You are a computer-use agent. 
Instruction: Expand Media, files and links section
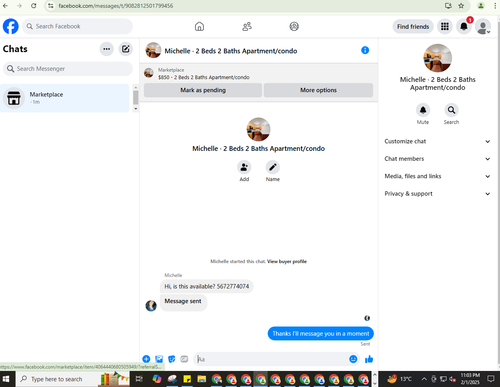point(437,176)
